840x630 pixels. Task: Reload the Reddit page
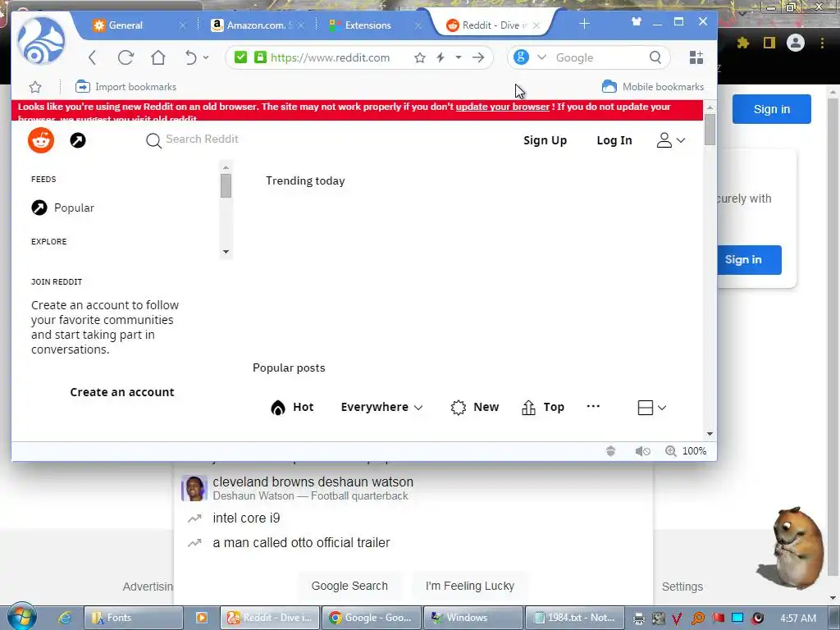click(126, 57)
